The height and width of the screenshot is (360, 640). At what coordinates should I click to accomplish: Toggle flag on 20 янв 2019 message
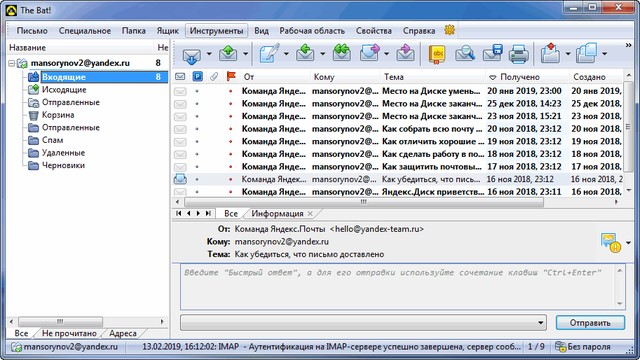click(x=231, y=91)
